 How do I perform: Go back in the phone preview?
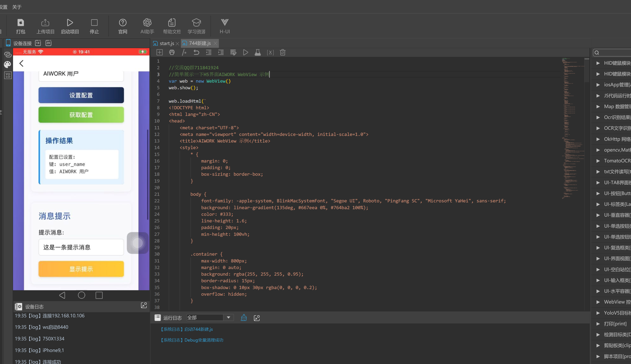(21, 63)
